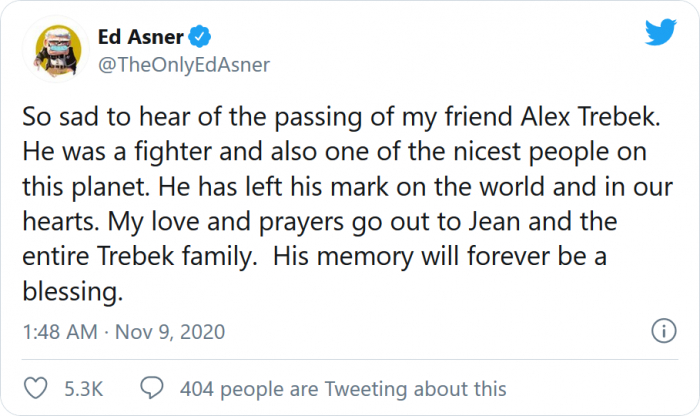Click the blue verified badge
This screenshot has height=416, width=700.
click(x=201, y=38)
